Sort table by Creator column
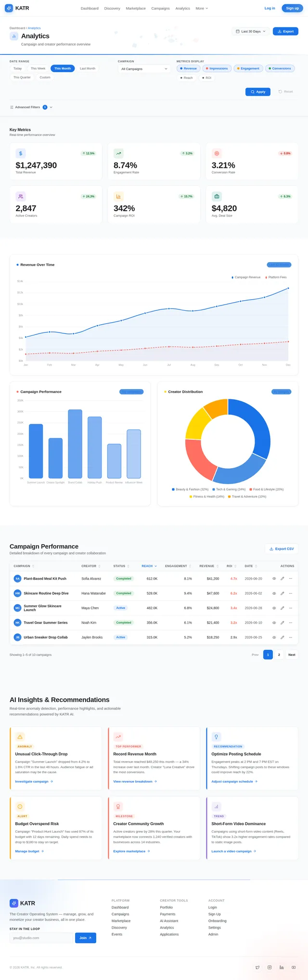308x980 pixels. [91, 566]
